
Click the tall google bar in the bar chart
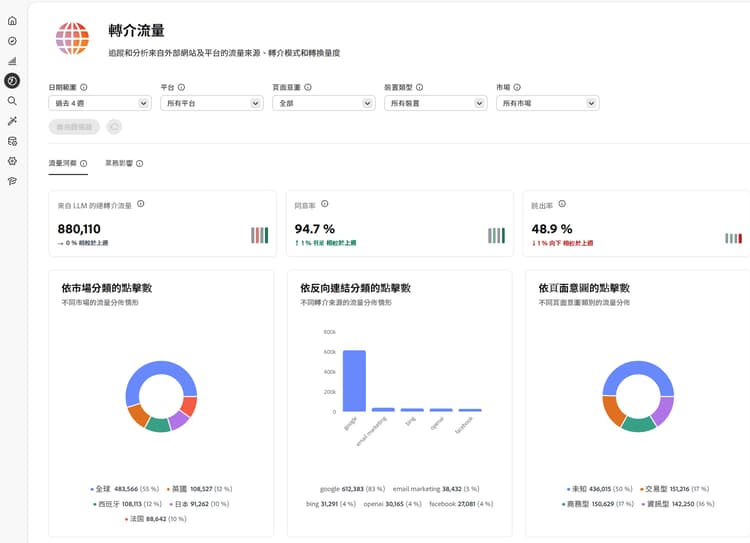click(x=354, y=381)
